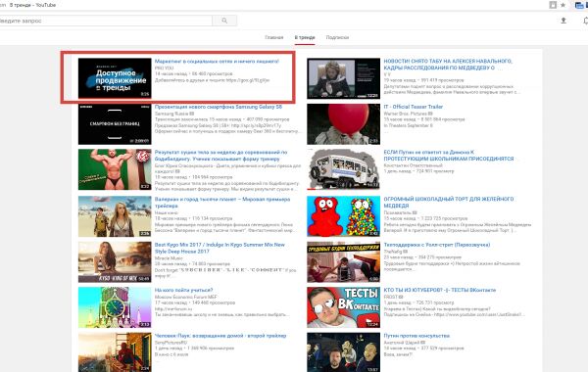This screenshot has width=588, height=372.
Task: Click the upload video arrow icon
Action: tap(563, 21)
